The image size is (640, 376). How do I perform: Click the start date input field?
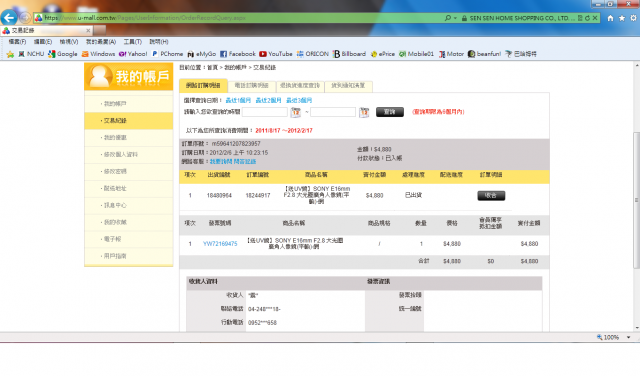(x=264, y=112)
